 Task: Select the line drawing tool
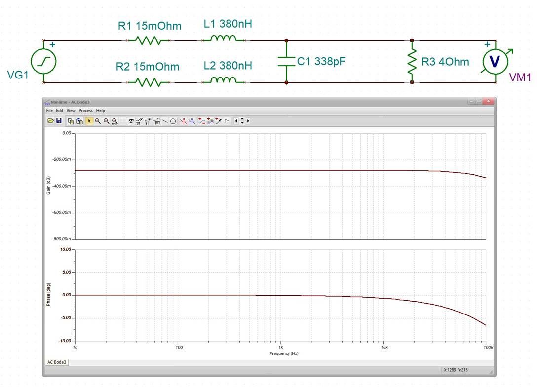165,121
